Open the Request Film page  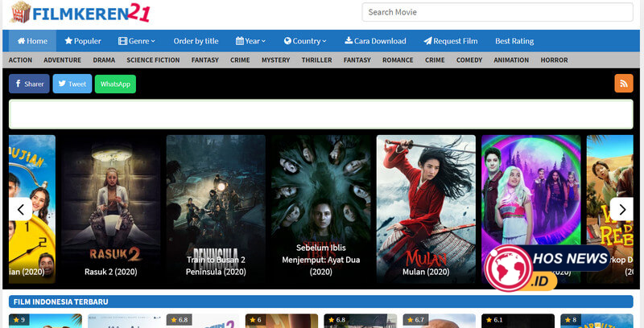[x=451, y=41]
